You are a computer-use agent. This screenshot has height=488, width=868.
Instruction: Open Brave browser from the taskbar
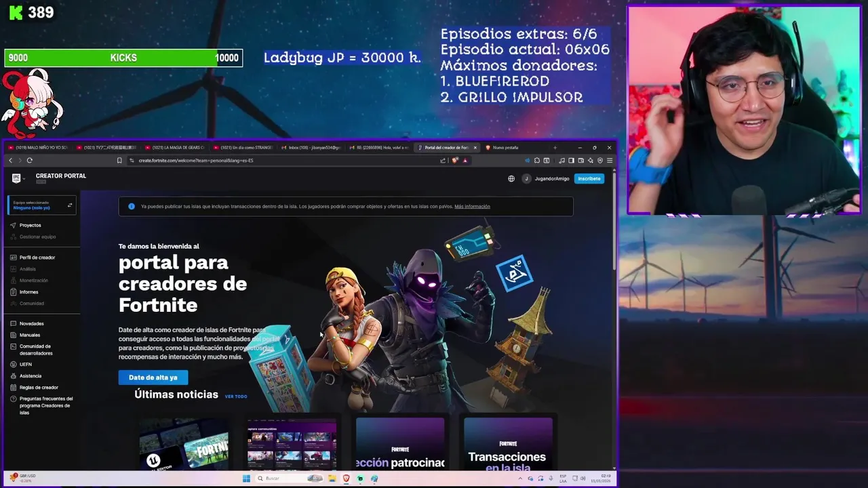[x=346, y=479]
